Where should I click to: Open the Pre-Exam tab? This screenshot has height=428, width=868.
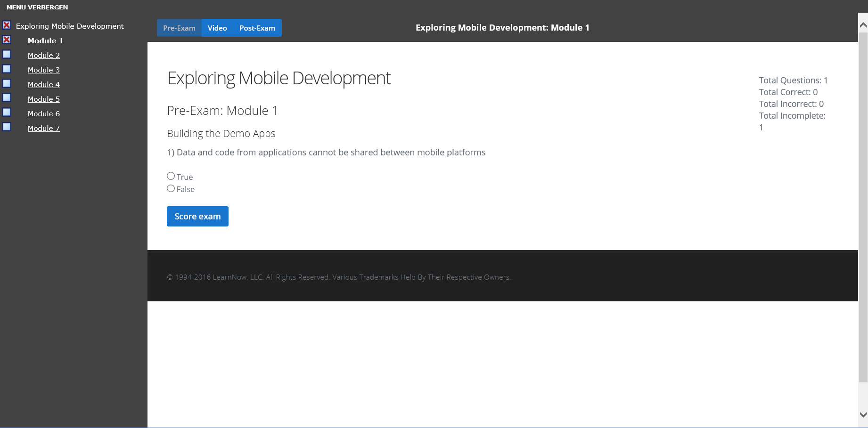tap(179, 28)
